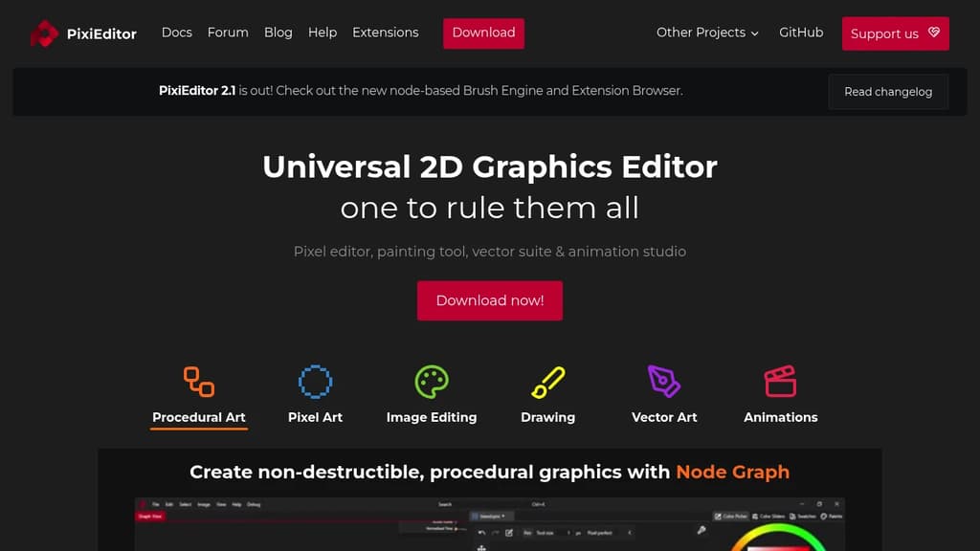Click the Download now! button
Viewport: 980px width, 551px height.
[x=490, y=300]
